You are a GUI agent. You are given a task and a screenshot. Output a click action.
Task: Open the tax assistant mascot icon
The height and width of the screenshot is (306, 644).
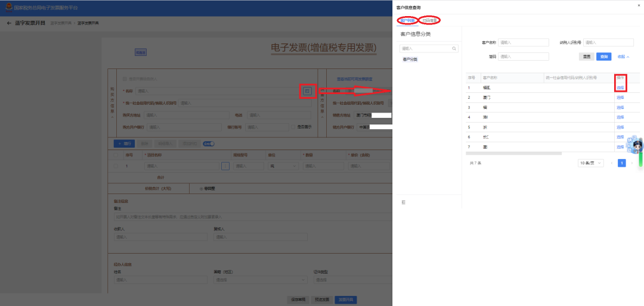click(x=636, y=145)
